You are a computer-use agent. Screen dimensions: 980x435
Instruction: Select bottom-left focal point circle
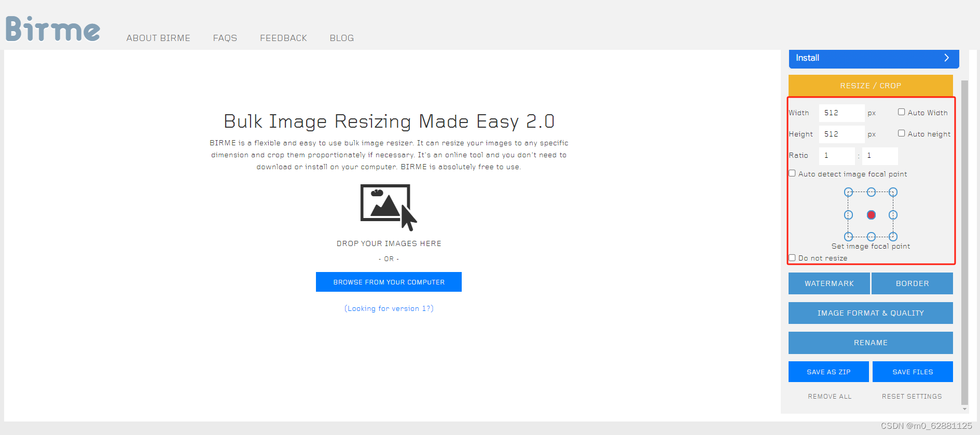coord(849,236)
